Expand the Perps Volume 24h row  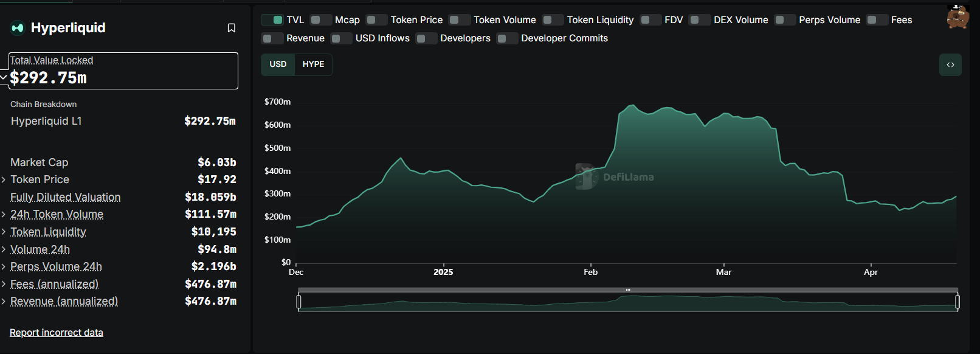pos(4,266)
